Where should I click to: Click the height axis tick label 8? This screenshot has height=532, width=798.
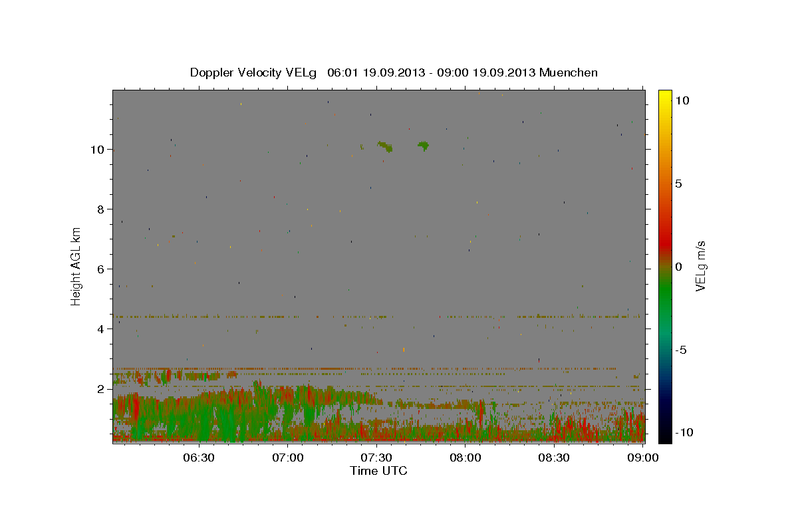[101, 209]
